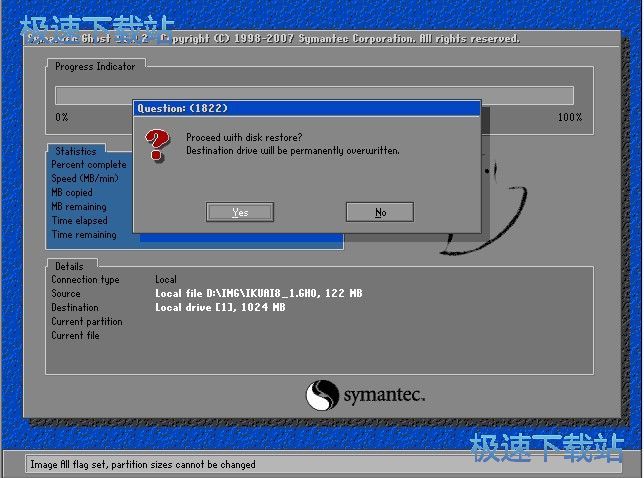Click the progress indicator bar
The height and width of the screenshot is (478, 644).
coord(314,95)
